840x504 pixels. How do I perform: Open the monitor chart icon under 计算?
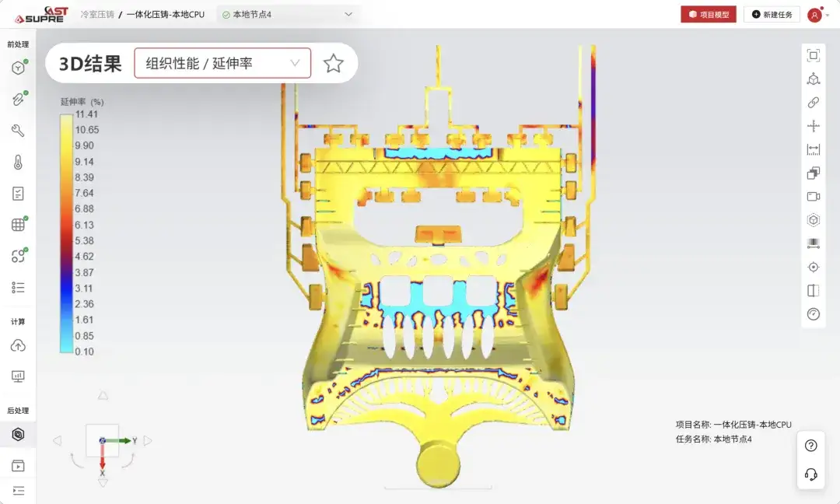[x=18, y=376]
